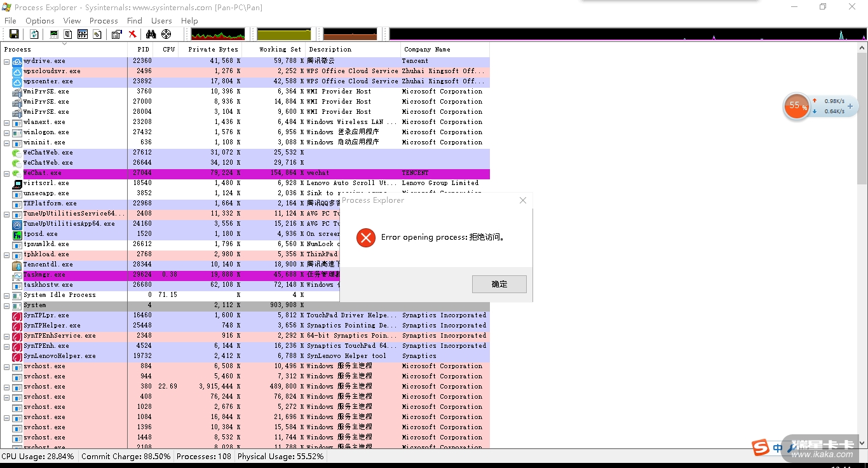Click the DLL/handle view toolbar icon

click(x=97, y=34)
